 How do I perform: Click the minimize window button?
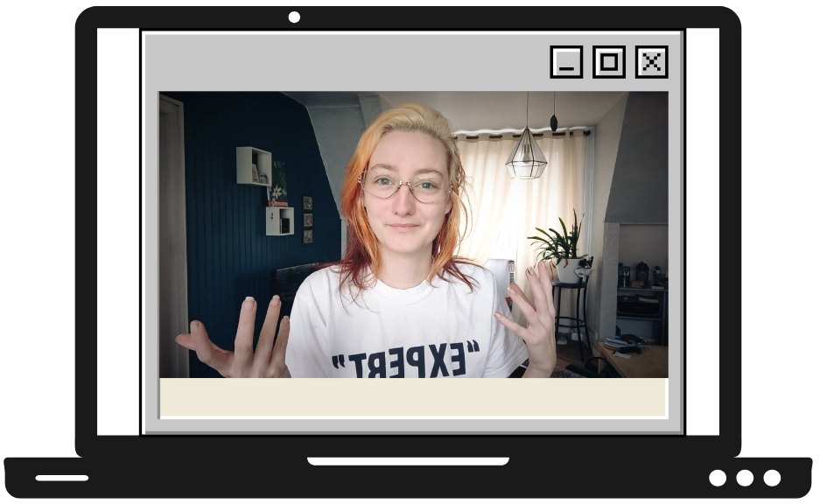point(566,62)
